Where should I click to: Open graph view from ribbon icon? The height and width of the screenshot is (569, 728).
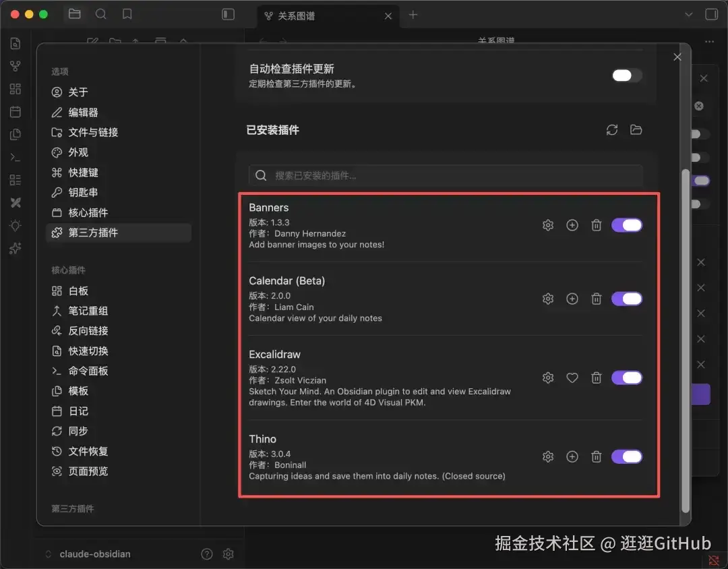16,66
